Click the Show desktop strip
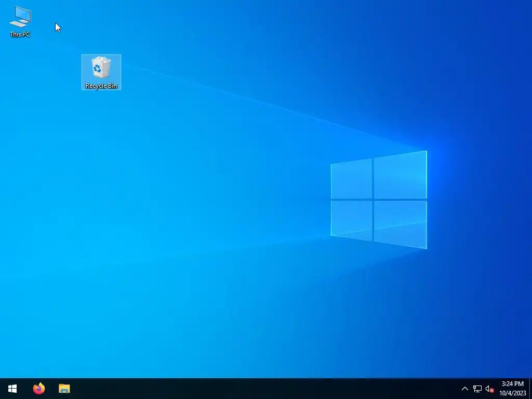Screen dimensions: 532x399 click(530, 389)
